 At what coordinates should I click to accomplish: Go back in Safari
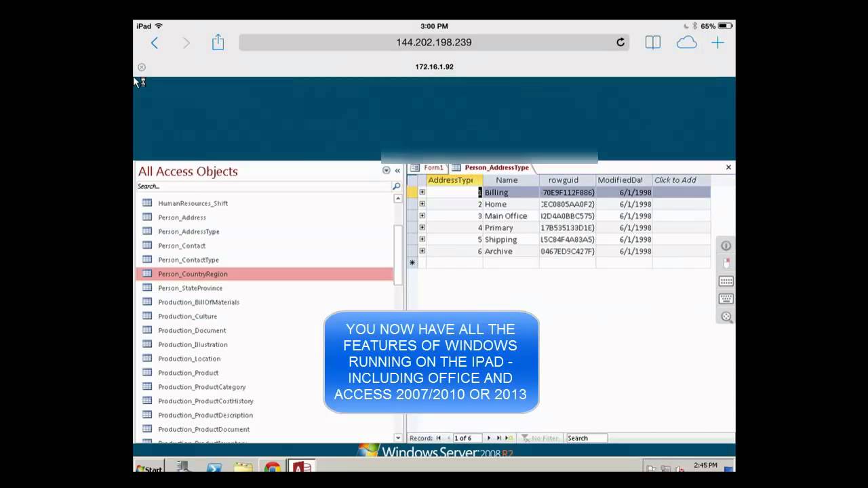click(x=155, y=43)
